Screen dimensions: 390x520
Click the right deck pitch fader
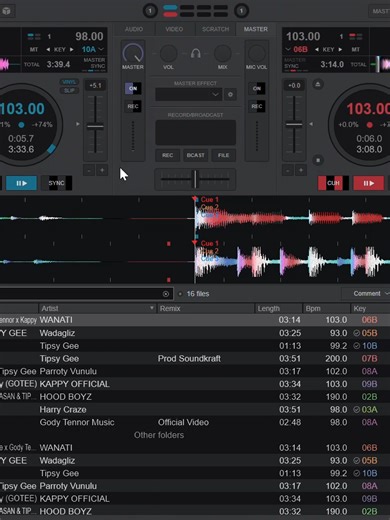coord(294,125)
